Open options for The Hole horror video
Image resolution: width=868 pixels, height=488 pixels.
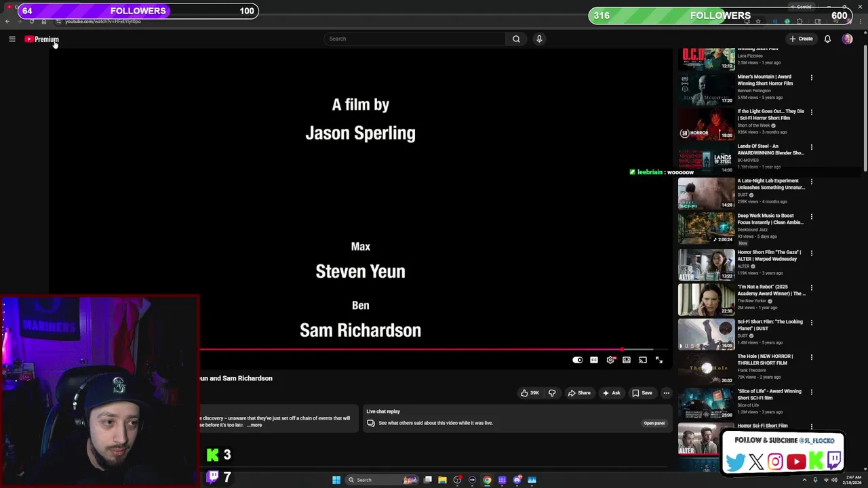(811, 357)
